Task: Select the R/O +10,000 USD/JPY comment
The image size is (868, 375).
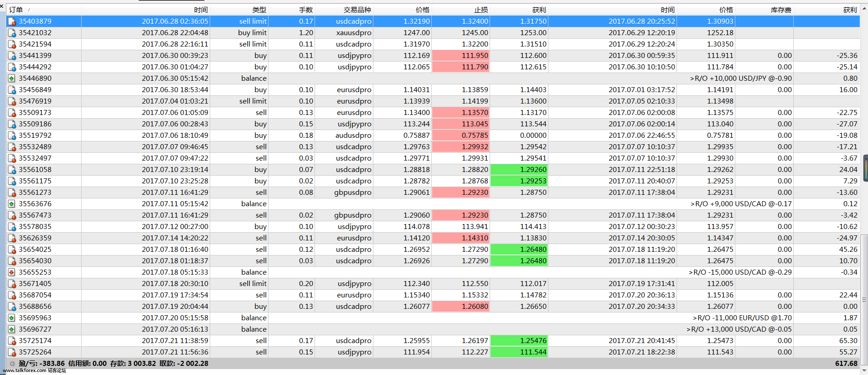Action: [x=741, y=78]
